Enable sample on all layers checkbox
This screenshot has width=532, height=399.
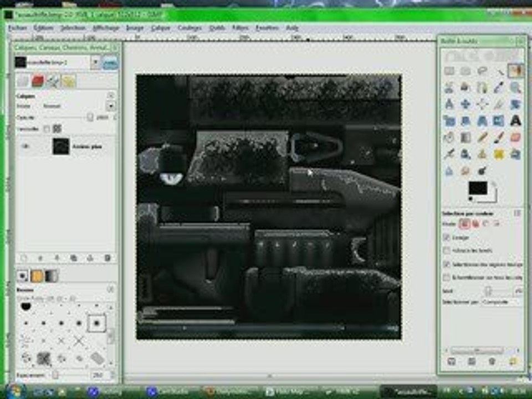[447, 277]
